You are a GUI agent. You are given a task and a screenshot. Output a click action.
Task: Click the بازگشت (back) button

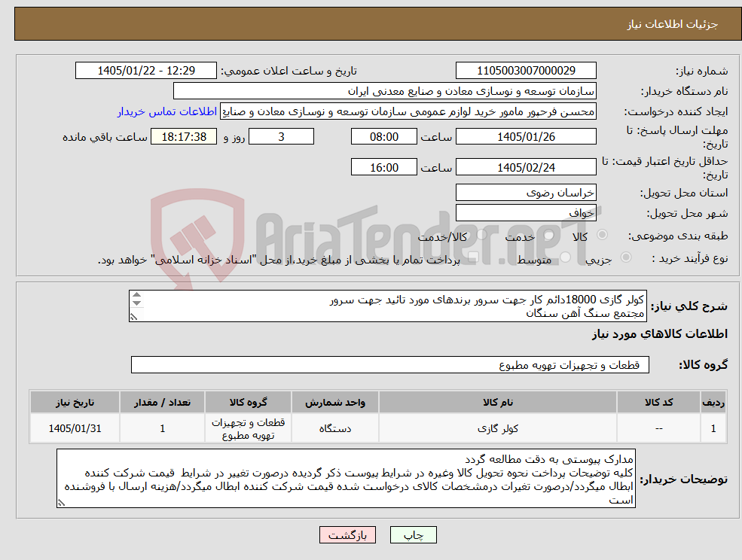(x=347, y=535)
